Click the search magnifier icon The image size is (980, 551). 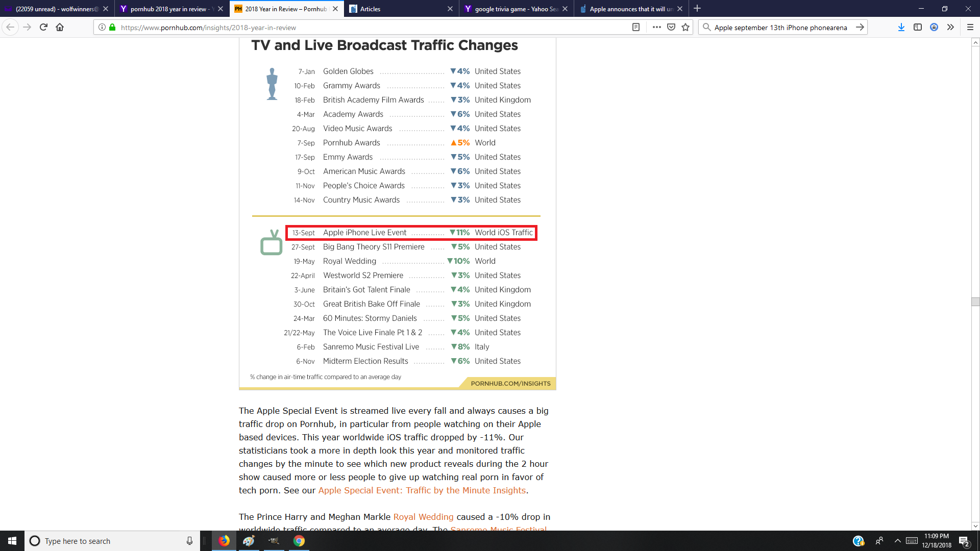pyautogui.click(x=706, y=27)
